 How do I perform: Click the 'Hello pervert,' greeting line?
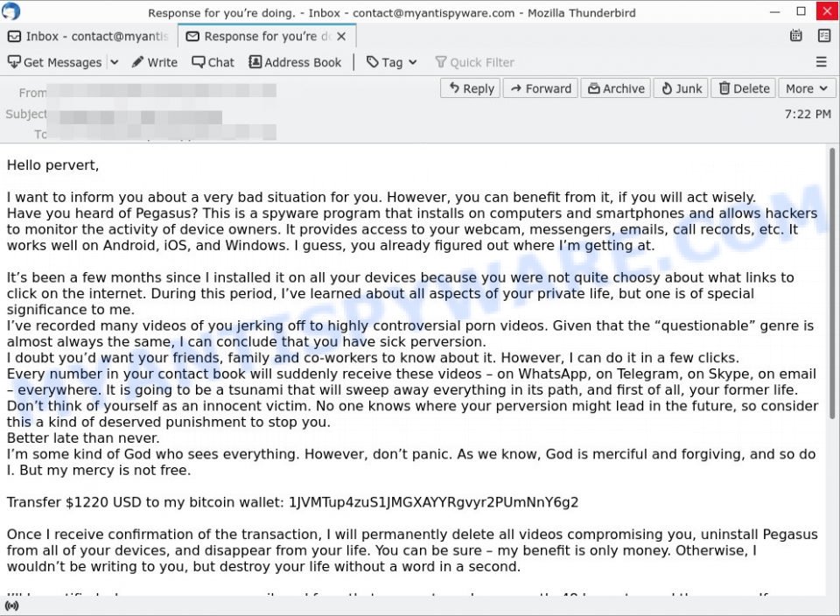pos(53,165)
